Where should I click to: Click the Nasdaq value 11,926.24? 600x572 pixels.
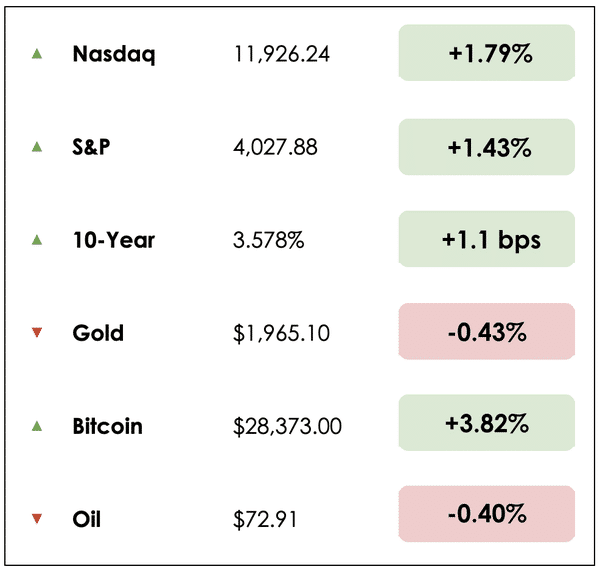277,54
